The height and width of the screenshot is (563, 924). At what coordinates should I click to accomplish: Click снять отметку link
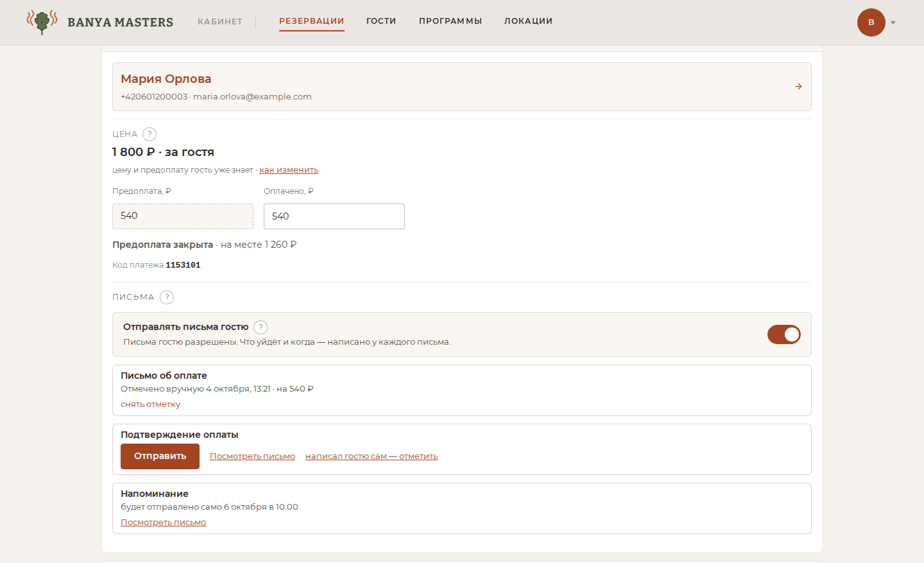point(150,404)
